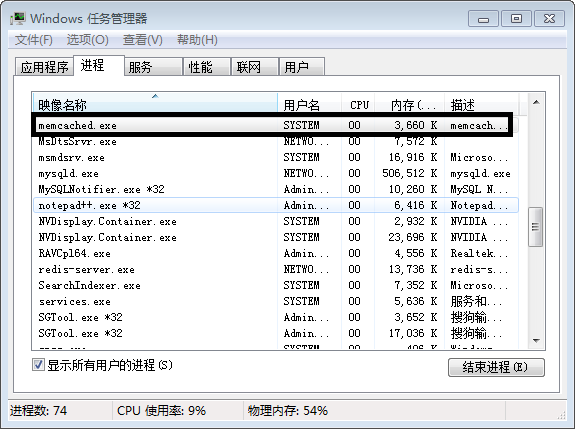
Task: Open the 选项(O) menu
Action: 88,40
